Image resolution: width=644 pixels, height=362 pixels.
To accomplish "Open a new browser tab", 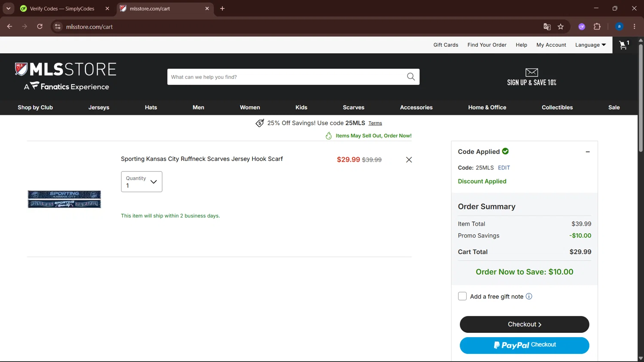I will click(x=222, y=9).
